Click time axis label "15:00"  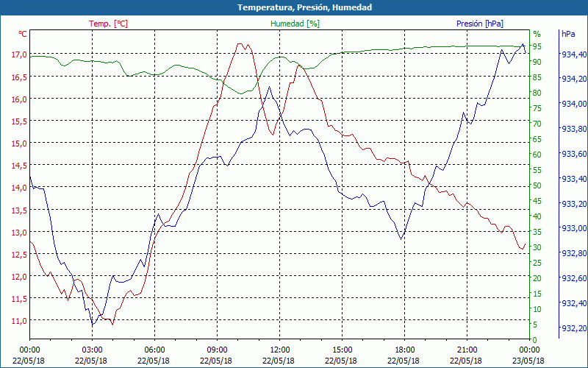[x=342, y=351]
